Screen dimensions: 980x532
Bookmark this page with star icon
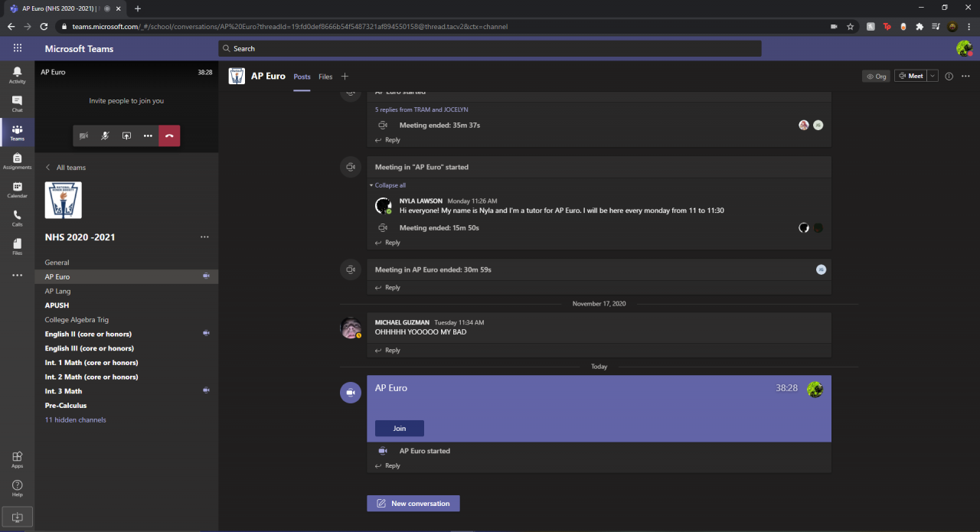pyautogui.click(x=851, y=26)
